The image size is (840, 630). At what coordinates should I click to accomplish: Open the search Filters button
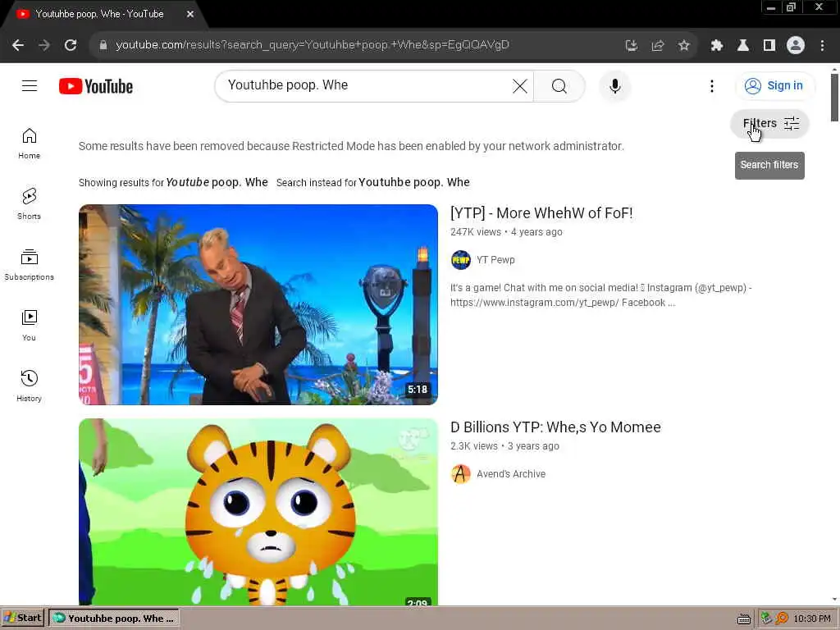769,124
